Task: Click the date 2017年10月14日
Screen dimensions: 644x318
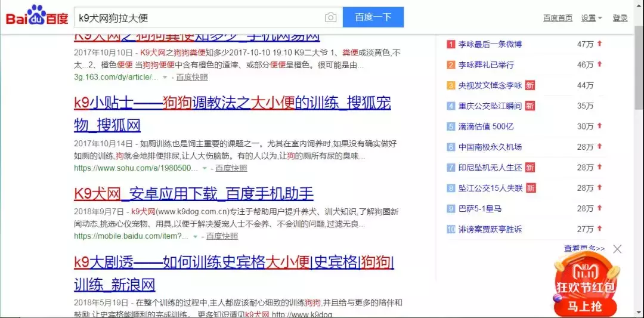Action: 103,144
